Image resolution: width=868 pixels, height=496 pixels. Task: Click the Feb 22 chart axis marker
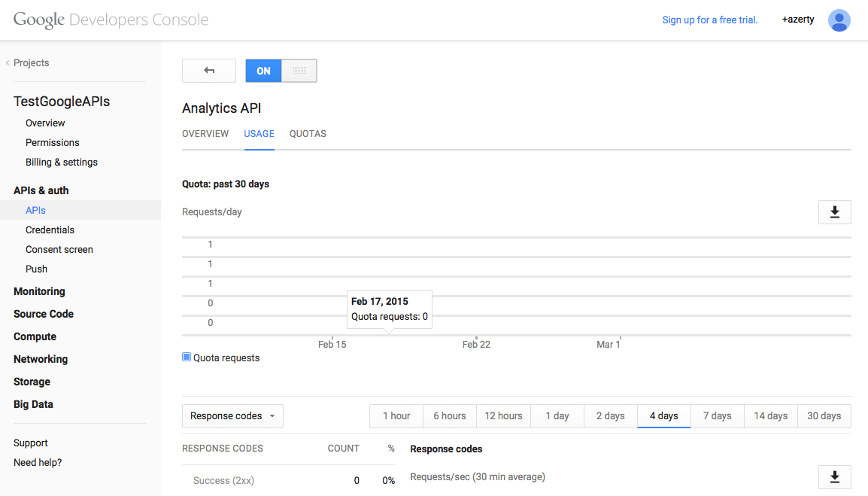click(476, 344)
